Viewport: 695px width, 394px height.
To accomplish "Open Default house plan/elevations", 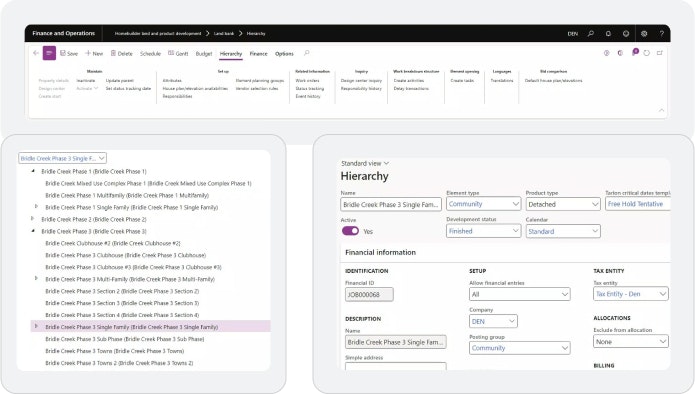I will (554, 81).
